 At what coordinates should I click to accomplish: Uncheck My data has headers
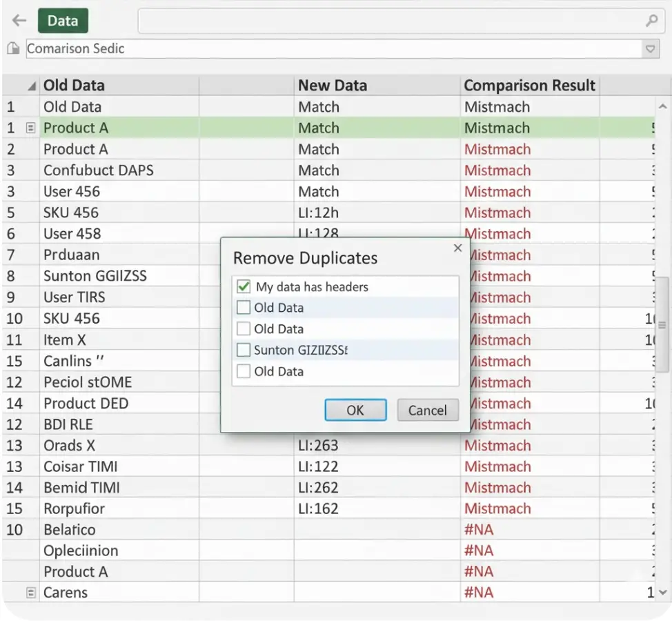click(x=243, y=286)
